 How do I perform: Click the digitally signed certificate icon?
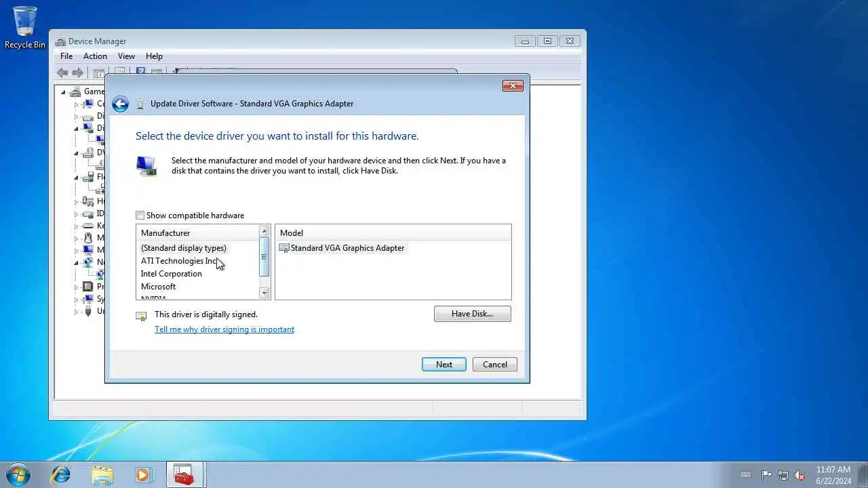(x=141, y=316)
